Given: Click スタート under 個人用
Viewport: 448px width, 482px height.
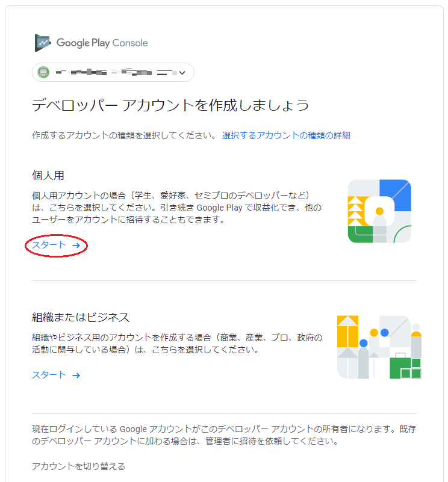Looking at the screenshot, I should click(x=56, y=246).
